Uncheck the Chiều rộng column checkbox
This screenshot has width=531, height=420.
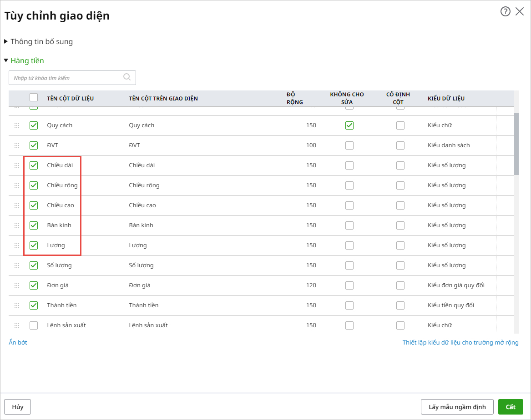34,185
